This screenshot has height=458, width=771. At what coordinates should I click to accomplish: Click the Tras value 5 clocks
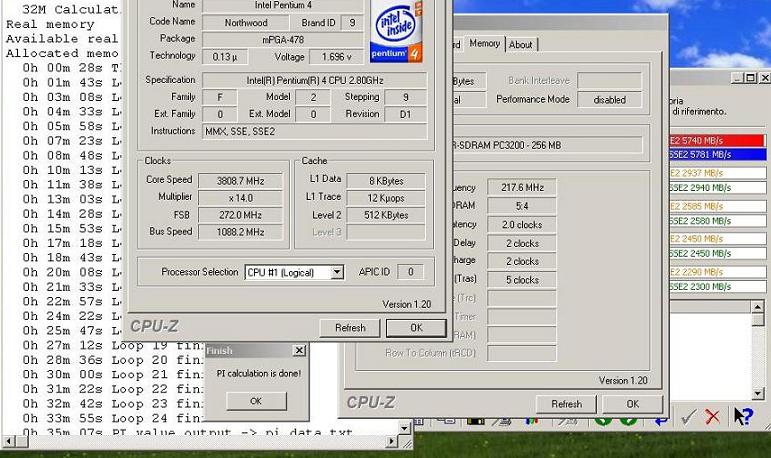[x=522, y=280]
